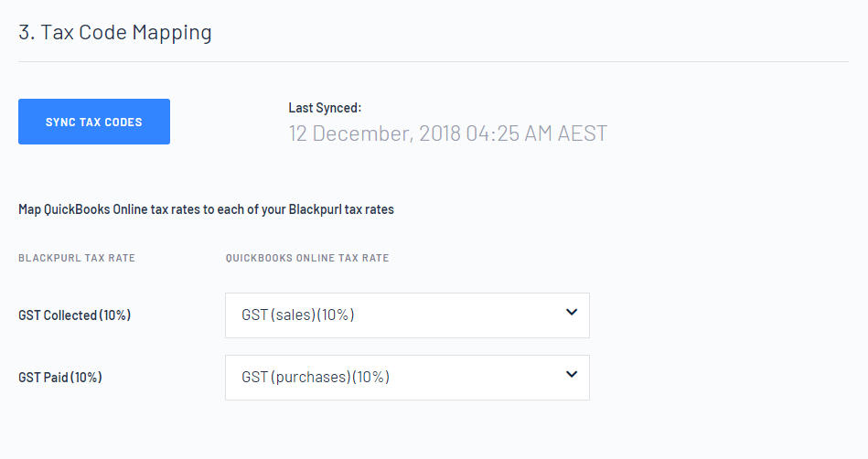Image resolution: width=868 pixels, height=459 pixels.
Task: Click the Map QuickBooks Online tax rates instruction
Action: pos(206,209)
